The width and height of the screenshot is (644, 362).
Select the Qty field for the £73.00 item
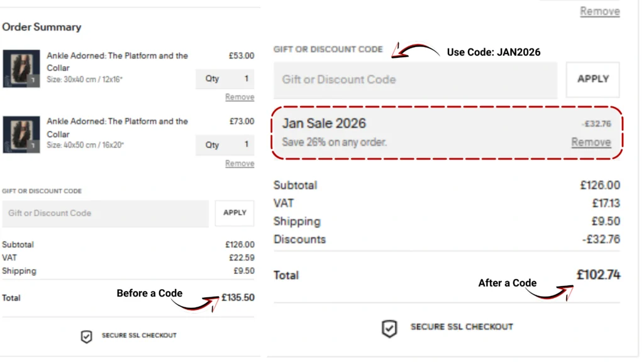225,145
